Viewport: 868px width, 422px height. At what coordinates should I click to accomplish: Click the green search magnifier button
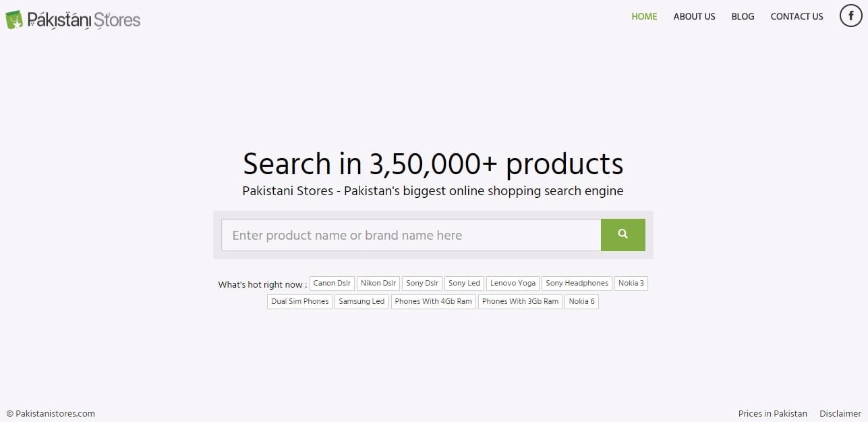point(623,235)
